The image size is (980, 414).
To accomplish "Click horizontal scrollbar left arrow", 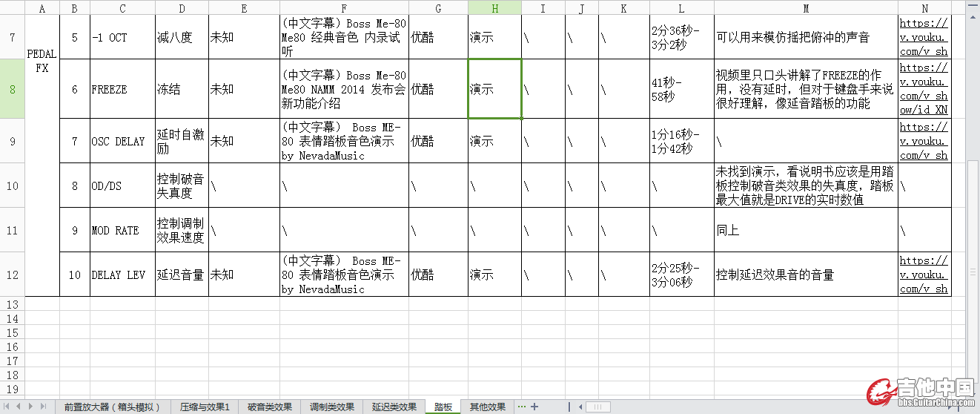I will [x=579, y=407].
